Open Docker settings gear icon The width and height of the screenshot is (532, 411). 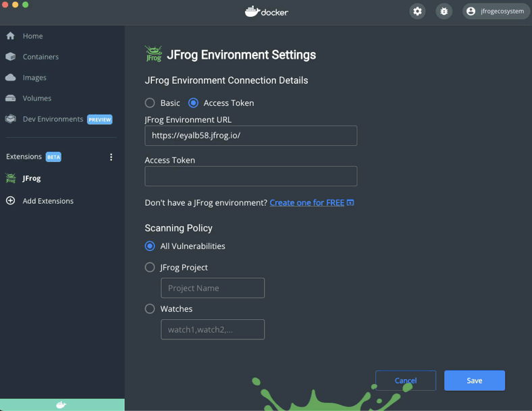tap(417, 11)
